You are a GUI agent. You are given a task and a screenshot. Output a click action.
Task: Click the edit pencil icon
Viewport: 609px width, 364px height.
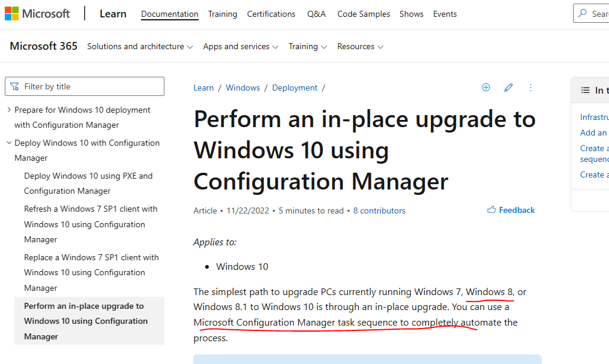click(508, 88)
